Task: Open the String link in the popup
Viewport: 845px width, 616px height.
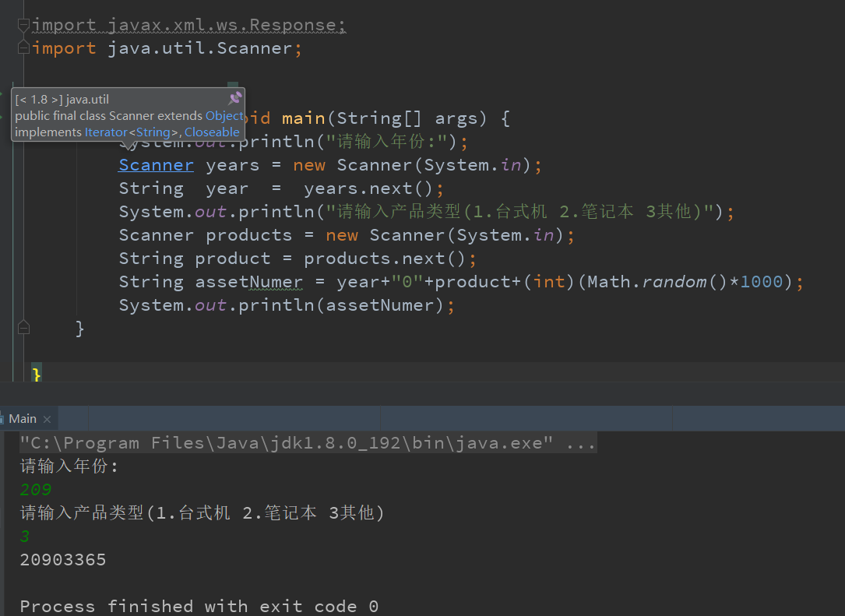Action: pyautogui.click(x=153, y=132)
